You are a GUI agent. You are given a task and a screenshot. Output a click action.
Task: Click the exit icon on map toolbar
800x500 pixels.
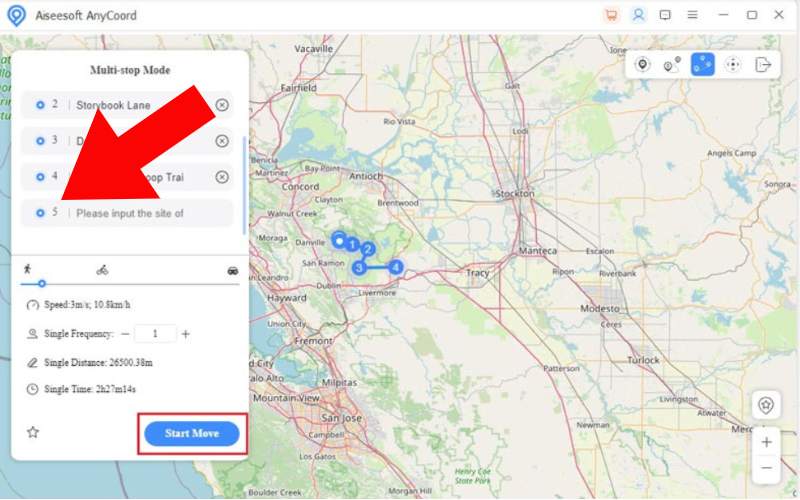tap(763, 65)
